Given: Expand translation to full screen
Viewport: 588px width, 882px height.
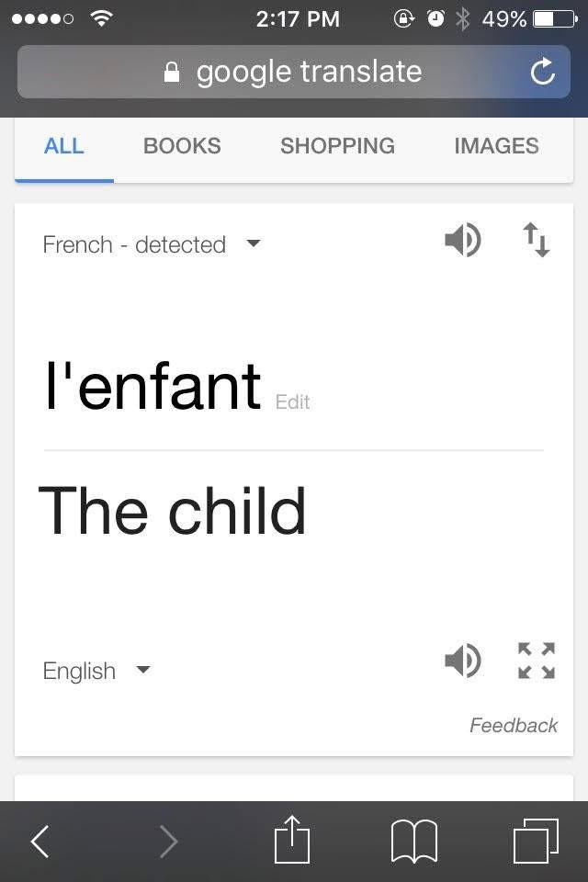Looking at the screenshot, I should (537, 661).
